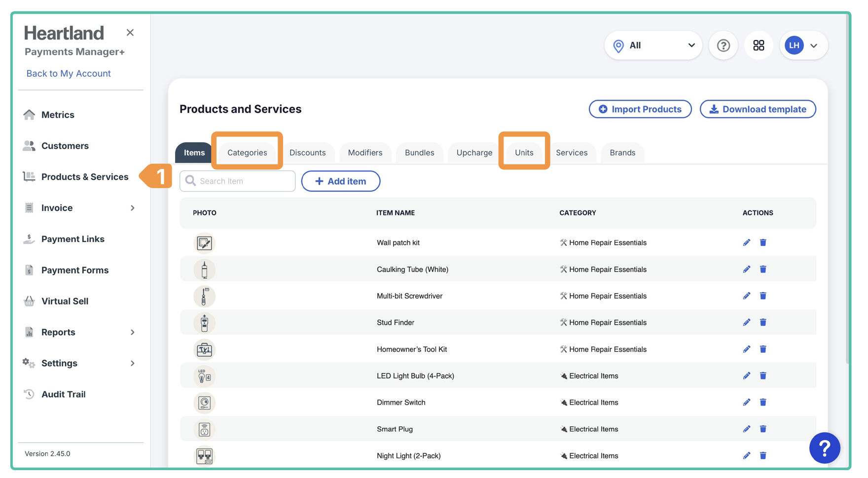Follow the Back to My Account link
The image size is (868, 478).
coord(69,73)
